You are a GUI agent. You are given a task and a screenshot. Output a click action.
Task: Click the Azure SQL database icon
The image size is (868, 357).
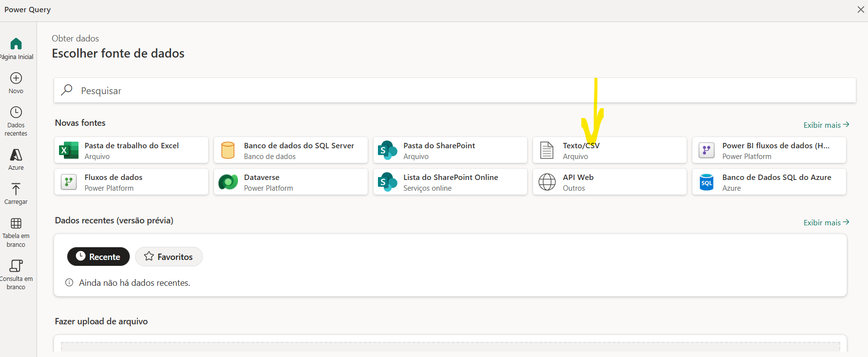[x=707, y=182]
